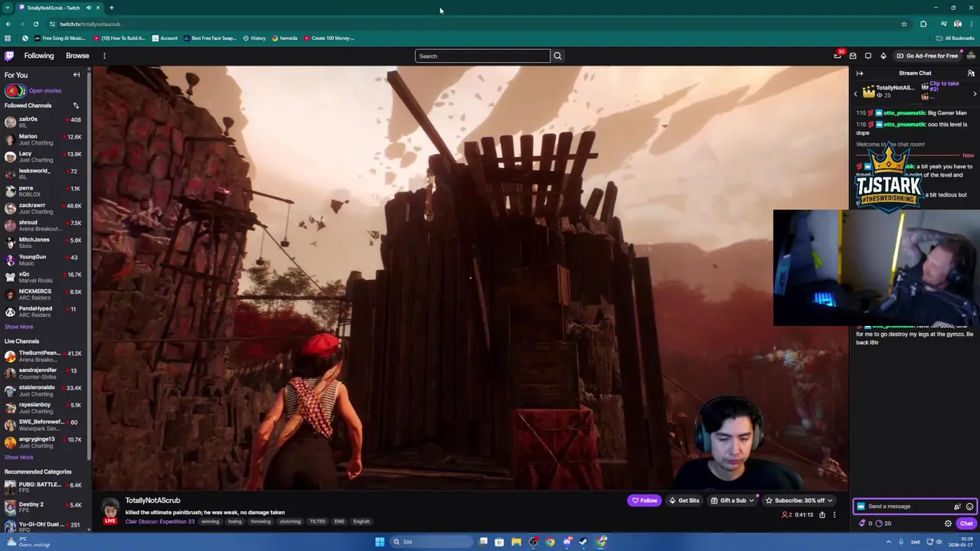Open Destiny 2 recommended category
This screenshot has width=980, height=551.
(x=44, y=507)
